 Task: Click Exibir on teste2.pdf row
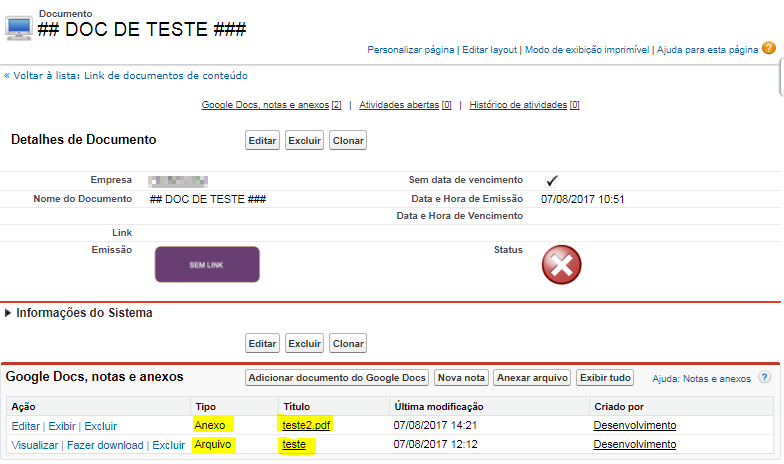pos(62,426)
